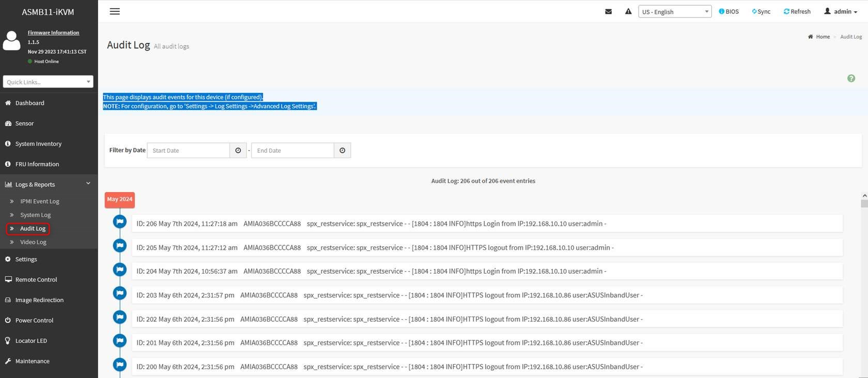This screenshot has height=378, width=868.
Task: Open the US - English language dropdown
Action: (x=675, y=11)
